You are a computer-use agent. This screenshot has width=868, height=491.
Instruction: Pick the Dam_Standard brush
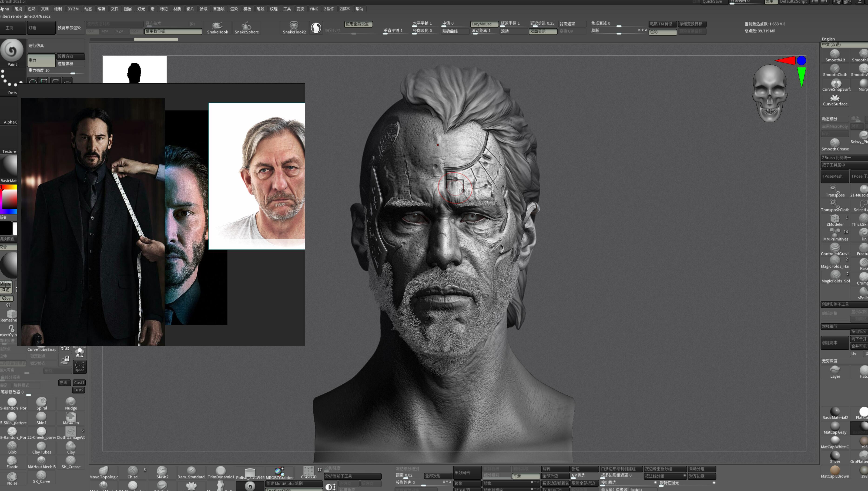click(x=191, y=472)
